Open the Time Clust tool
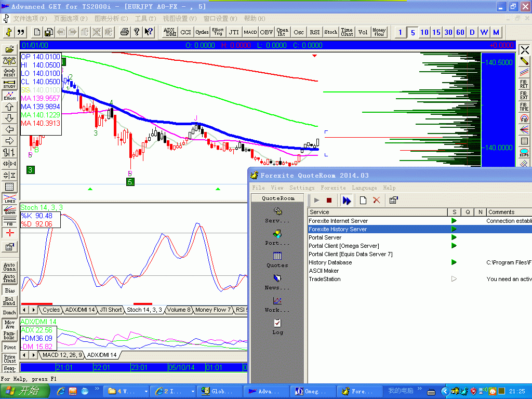Screen dimensions: 532x399 [x=347, y=32]
